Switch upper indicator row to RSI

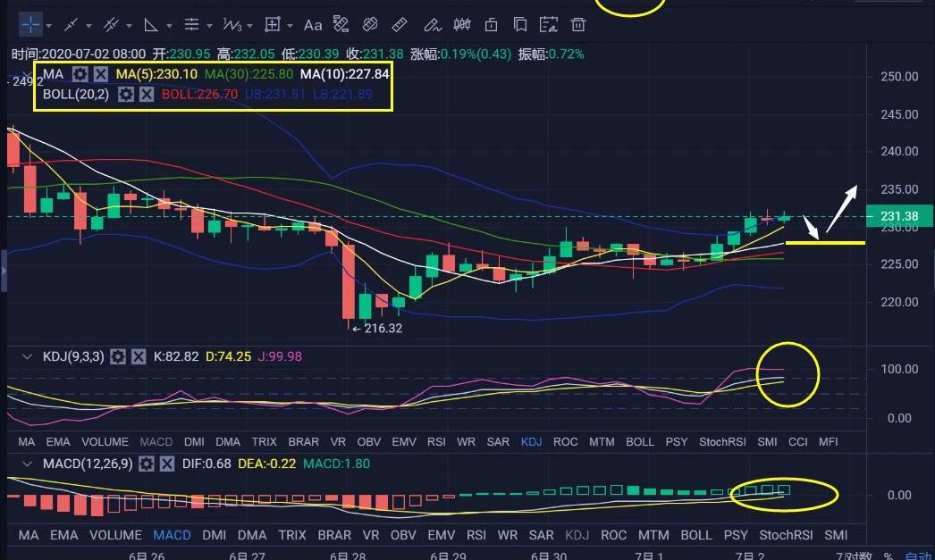pyautogui.click(x=436, y=441)
